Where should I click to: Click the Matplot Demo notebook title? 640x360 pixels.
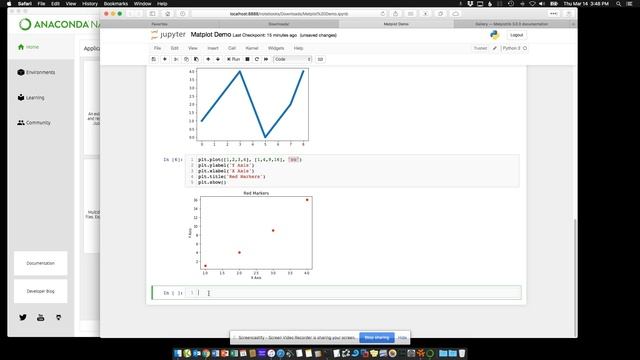pos(211,35)
